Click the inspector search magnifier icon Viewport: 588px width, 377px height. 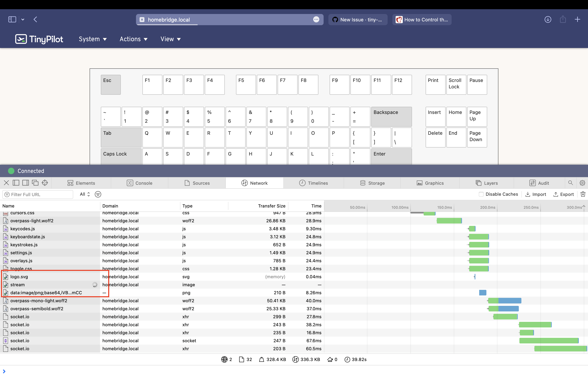[x=570, y=183]
